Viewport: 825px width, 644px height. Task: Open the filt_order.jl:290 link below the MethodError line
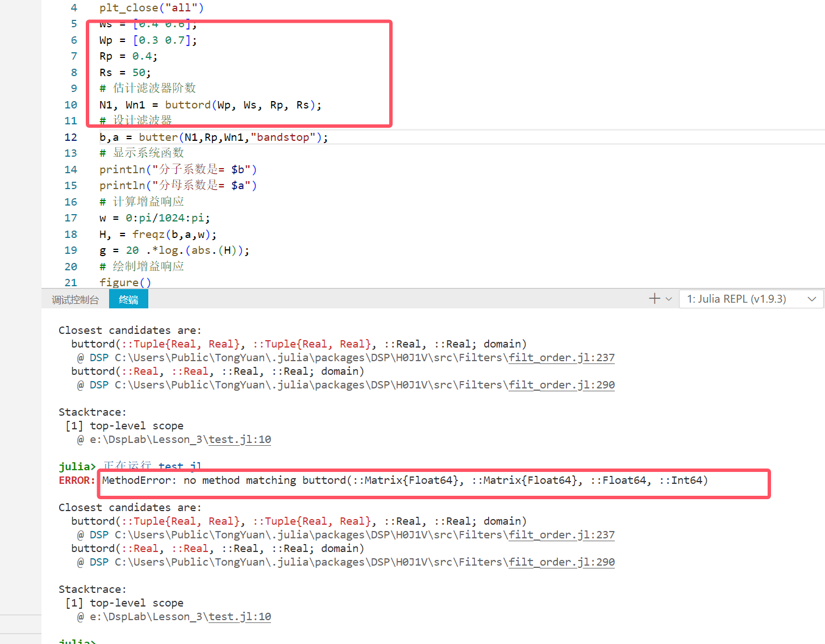(x=561, y=562)
